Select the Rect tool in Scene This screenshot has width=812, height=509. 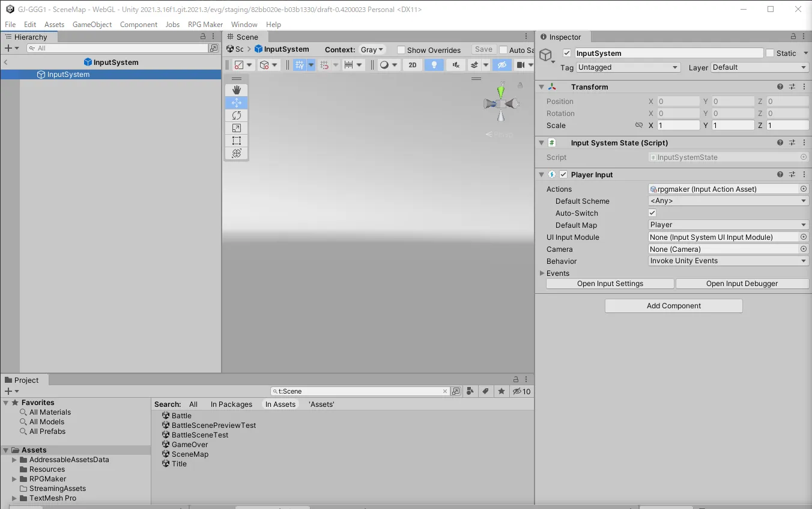click(x=237, y=141)
